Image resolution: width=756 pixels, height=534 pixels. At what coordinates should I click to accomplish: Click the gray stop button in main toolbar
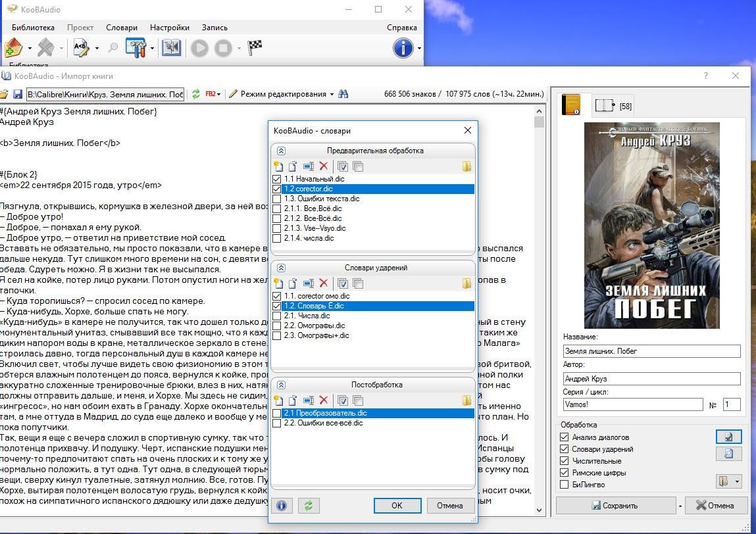click(223, 48)
